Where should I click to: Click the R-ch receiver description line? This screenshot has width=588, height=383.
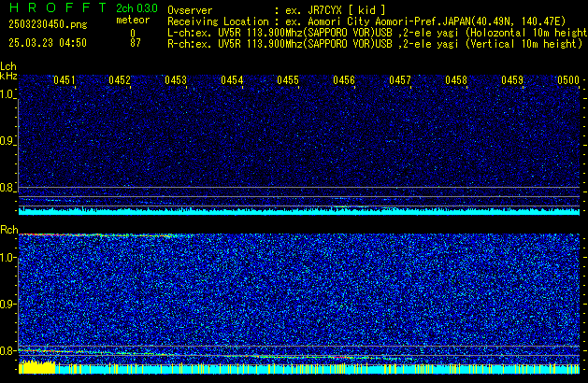375,44
